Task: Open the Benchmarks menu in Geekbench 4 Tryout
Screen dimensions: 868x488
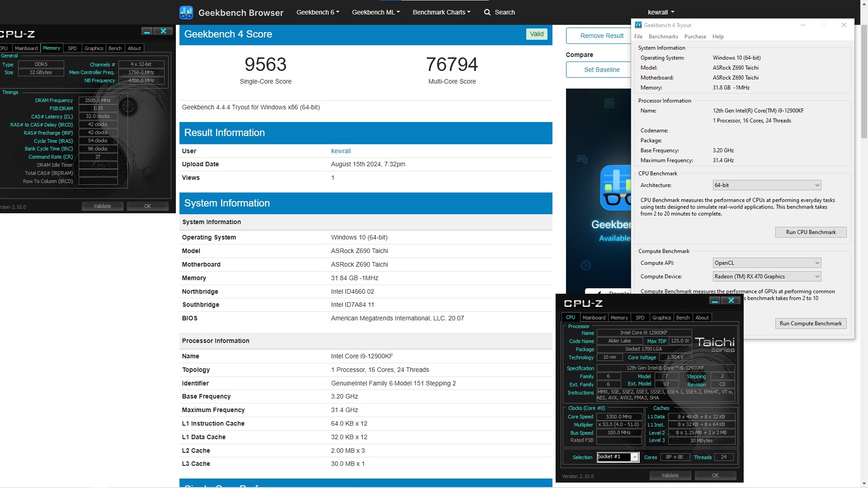Action: click(x=663, y=37)
